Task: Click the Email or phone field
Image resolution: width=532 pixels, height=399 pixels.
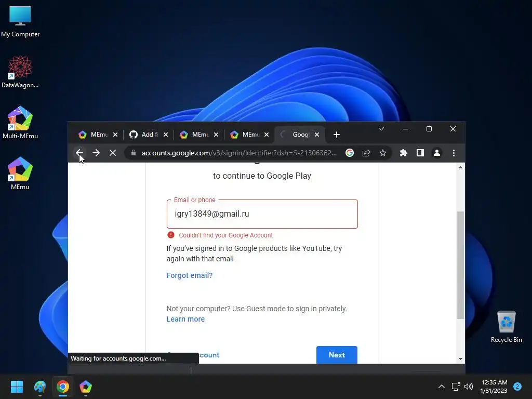Action: point(262,214)
